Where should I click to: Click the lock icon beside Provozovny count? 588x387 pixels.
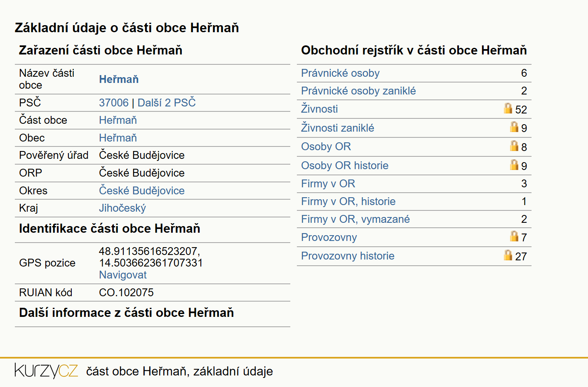pyautogui.click(x=514, y=236)
